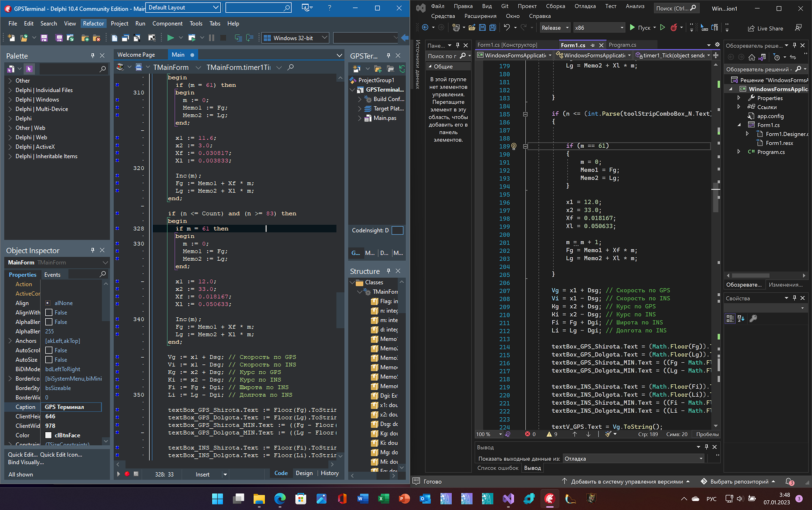Image resolution: width=812 pixels, height=510 pixels.
Task: Click the Quick Edit... link
Action: [23, 455]
